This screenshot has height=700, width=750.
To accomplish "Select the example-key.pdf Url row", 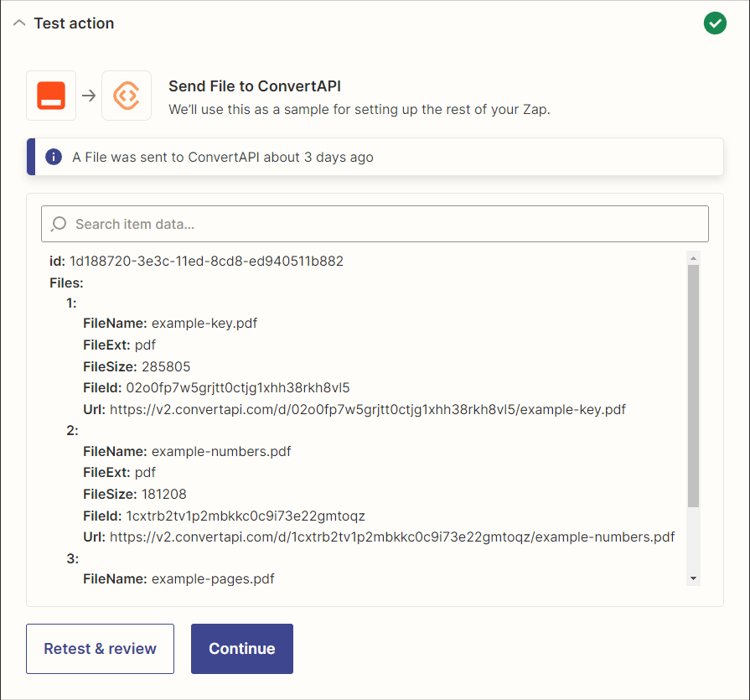I will (354, 410).
